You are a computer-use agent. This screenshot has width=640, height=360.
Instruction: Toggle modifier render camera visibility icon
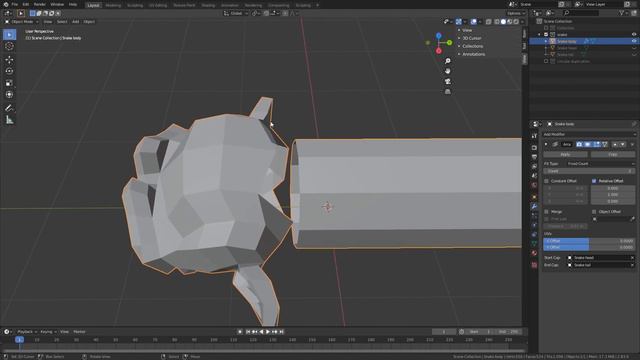[x=579, y=144]
